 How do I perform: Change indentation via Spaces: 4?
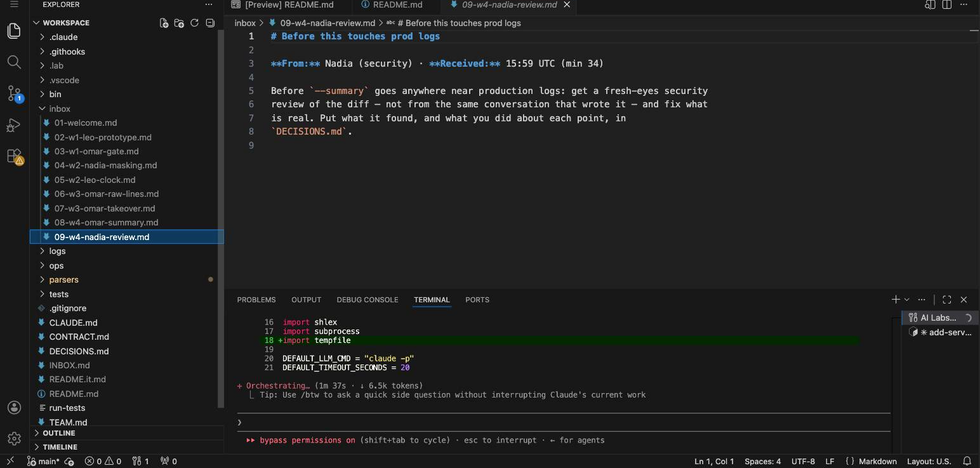point(763,462)
